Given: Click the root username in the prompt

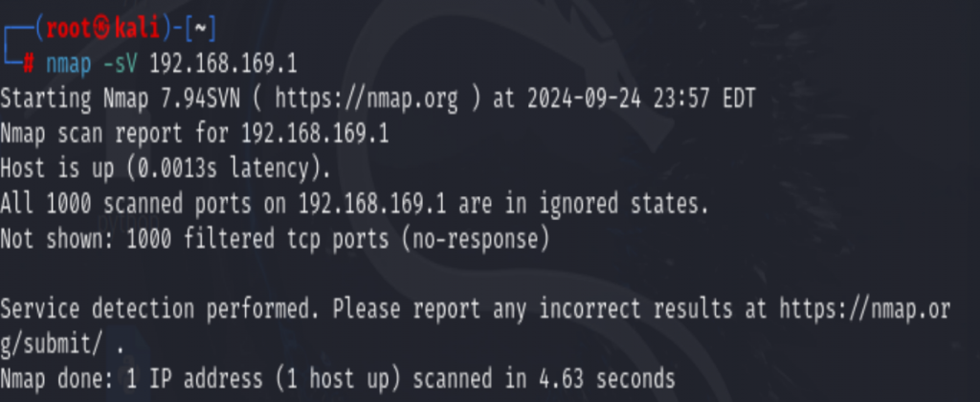Looking at the screenshot, I should pyautogui.click(x=69, y=29).
